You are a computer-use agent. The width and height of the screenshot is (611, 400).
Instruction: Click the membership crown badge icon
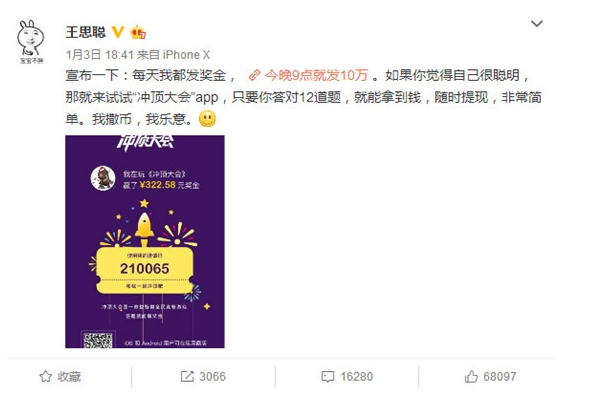[138, 33]
